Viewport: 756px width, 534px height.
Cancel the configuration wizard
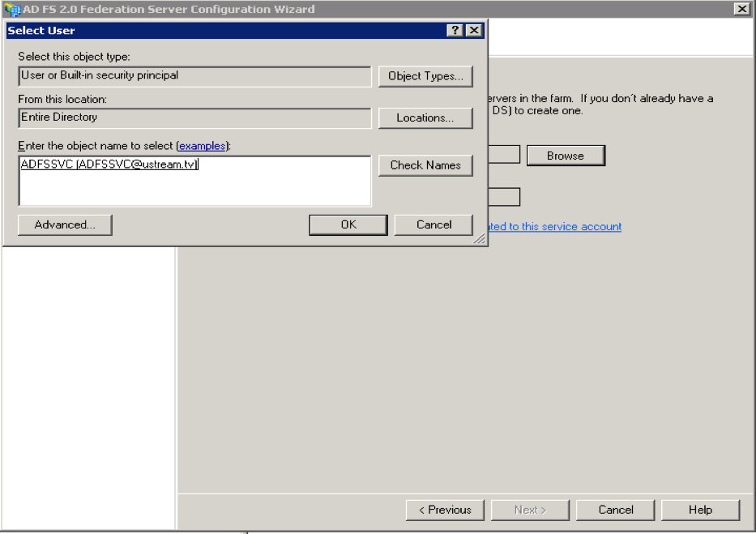click(x=615, y=510)
